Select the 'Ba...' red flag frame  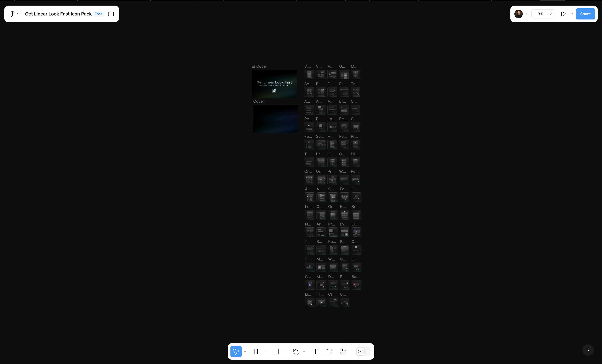click(356, 285)
